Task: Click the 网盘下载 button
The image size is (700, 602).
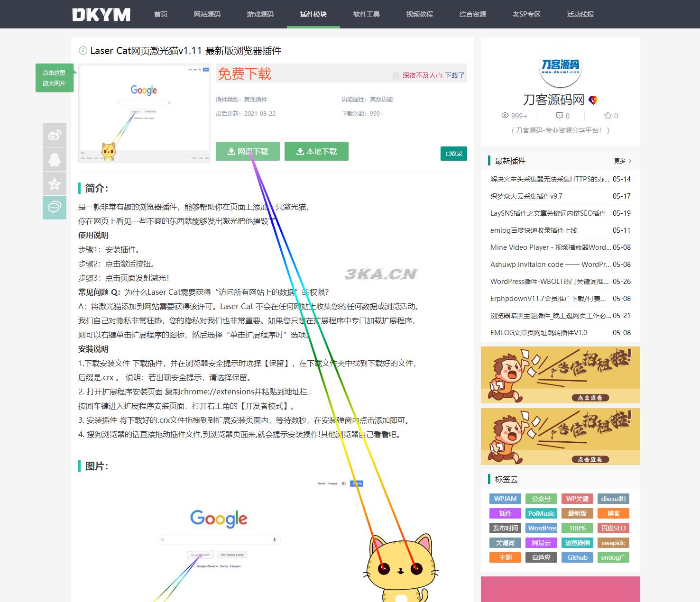Action: pos(248,152)
